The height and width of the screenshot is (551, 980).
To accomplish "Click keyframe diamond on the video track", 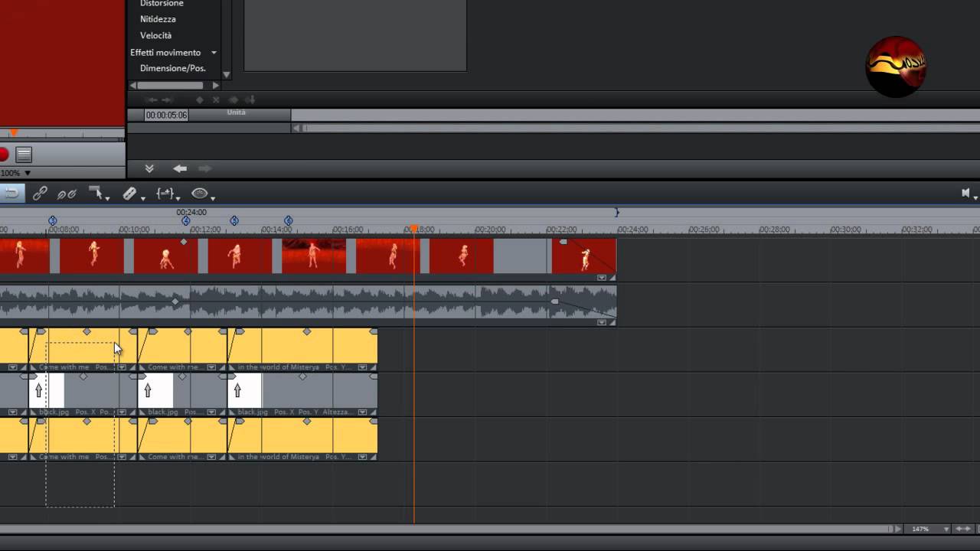I will 183,242.
